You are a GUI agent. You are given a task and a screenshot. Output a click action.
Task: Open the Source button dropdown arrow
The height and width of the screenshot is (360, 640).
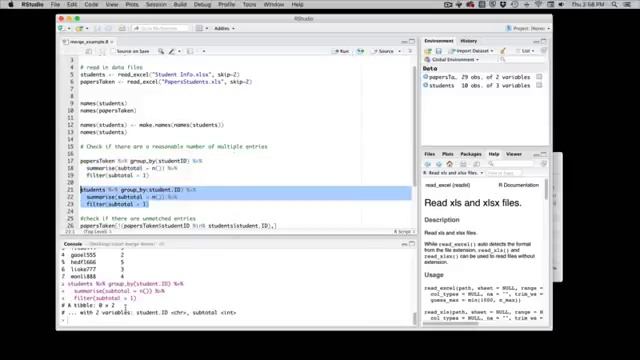coord(399,51)
